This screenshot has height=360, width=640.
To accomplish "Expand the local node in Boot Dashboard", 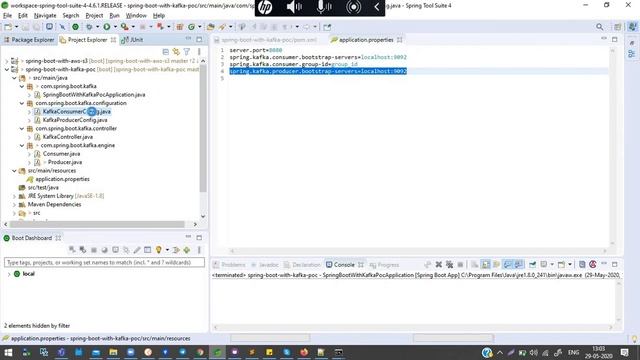I will 9,274.
